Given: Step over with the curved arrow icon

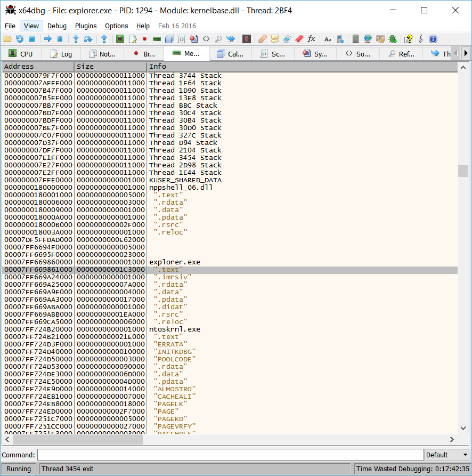Looking at the screenshot, I should (x=88, y=39).
